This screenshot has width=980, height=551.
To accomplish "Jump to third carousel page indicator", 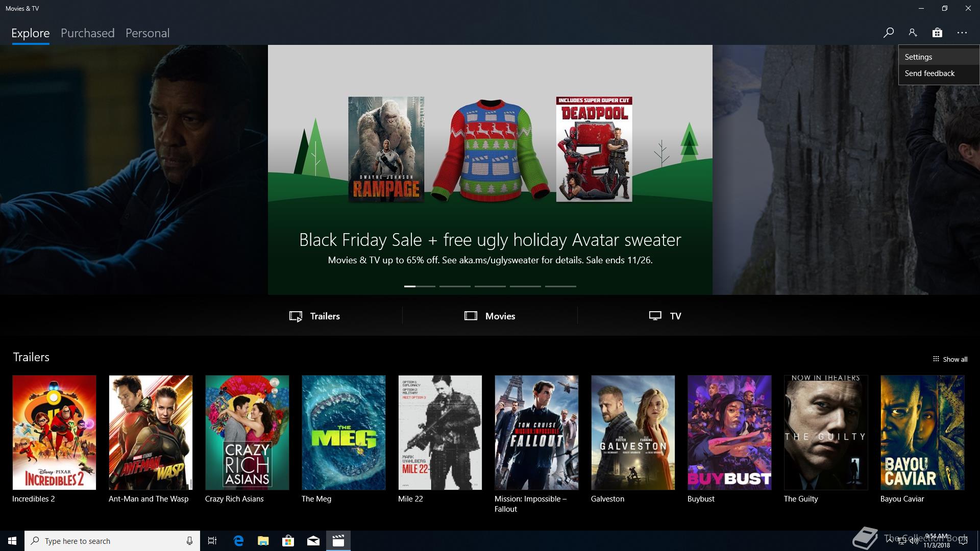I will pos(490,286).
